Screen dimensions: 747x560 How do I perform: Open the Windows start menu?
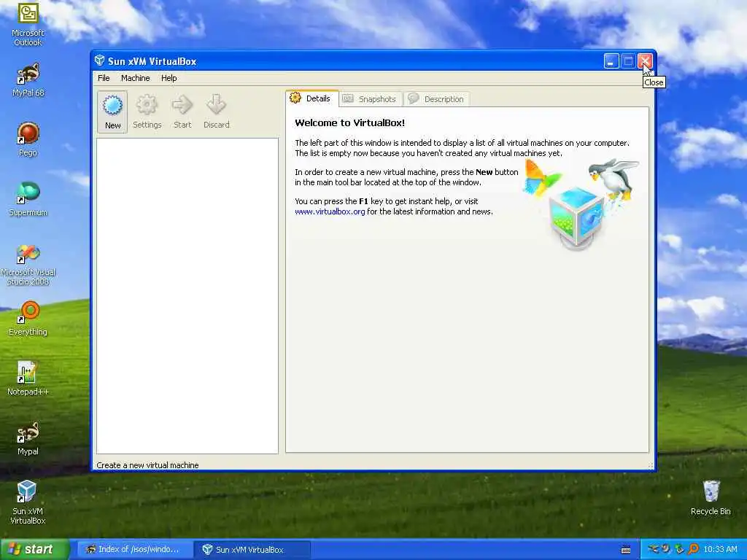coord(35,549)
